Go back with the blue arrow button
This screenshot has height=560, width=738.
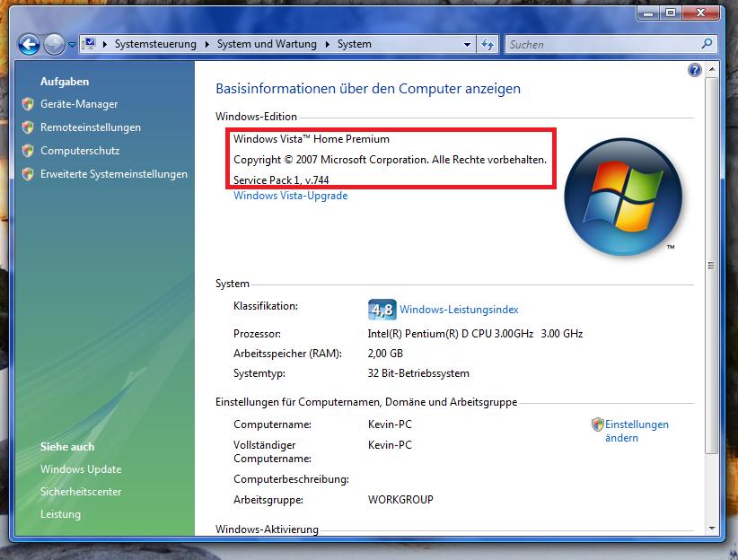tap(29, 45)
